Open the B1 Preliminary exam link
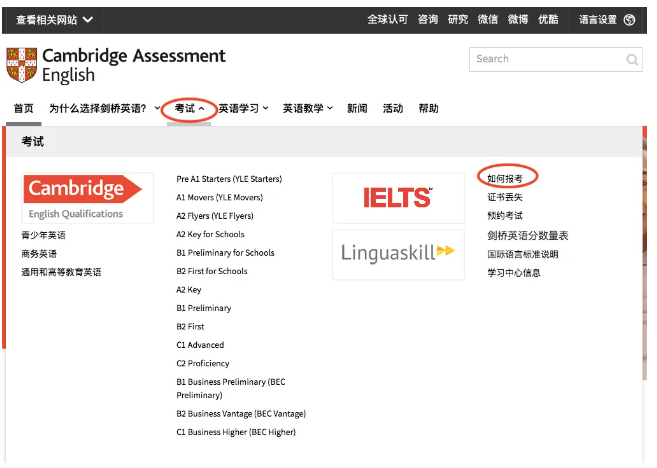This screenshot has height=468, width=657. point(204,308)
